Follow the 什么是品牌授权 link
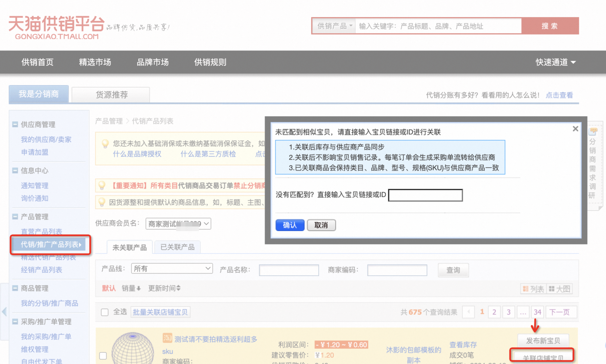 pyautogui.click(x=137, y=154)
